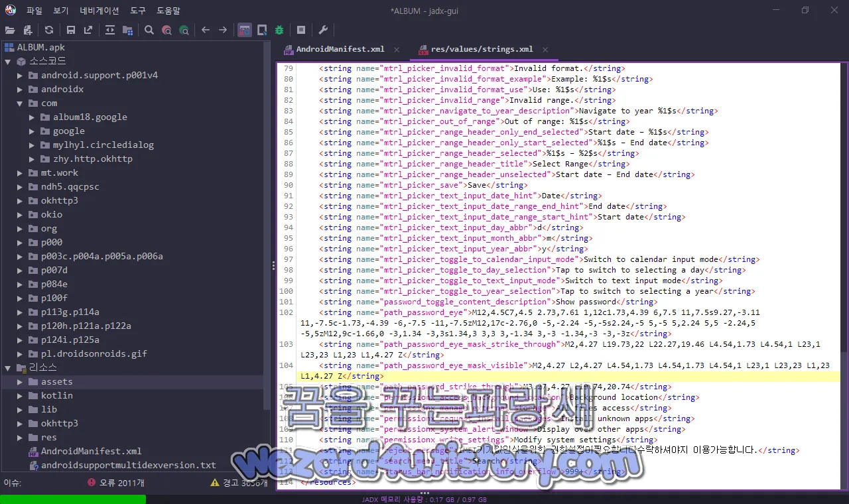Expand the res resources folder
This screenshot has height=504, width=849.
point(21,437)
